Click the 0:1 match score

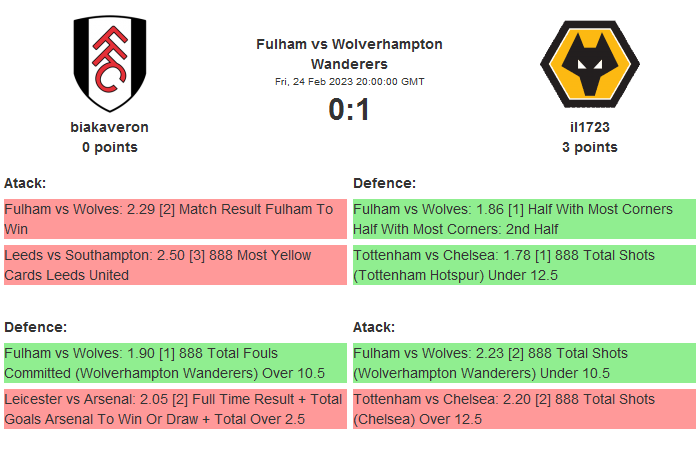click(349, 109)
